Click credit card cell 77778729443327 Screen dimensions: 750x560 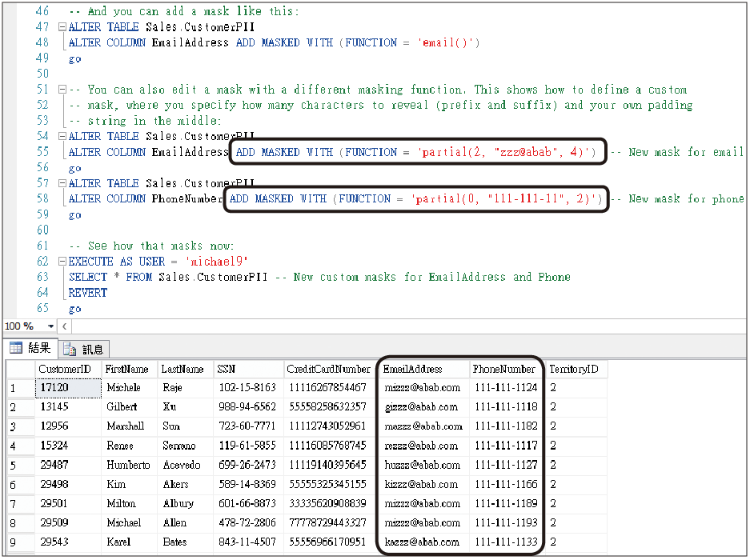click(x=331, y=522)
